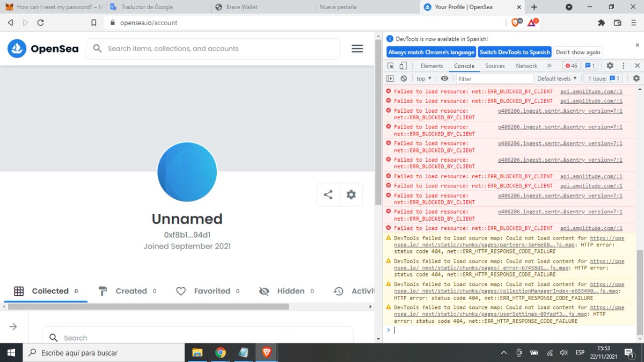Open console settings gear
Image resolution: width=644 pixels, height=362 pixels.
pyautogui.click(x=636, y=78)
